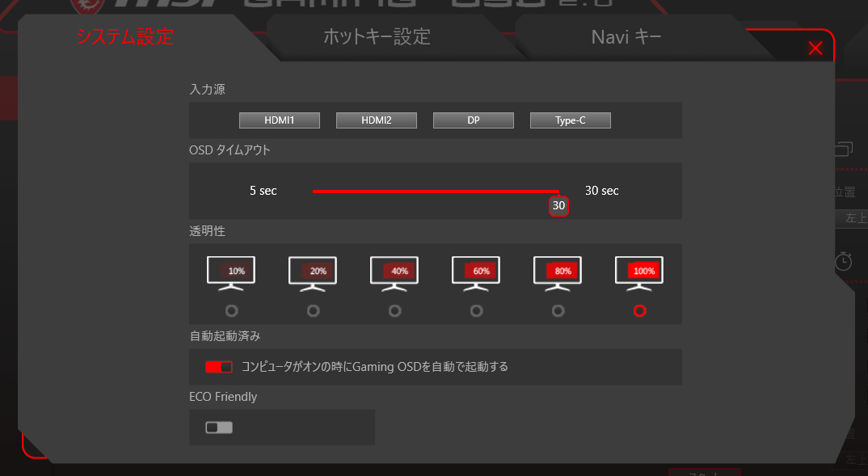Open the システム設定 tab
The image size is (868, 476).
tap(125, 36)
